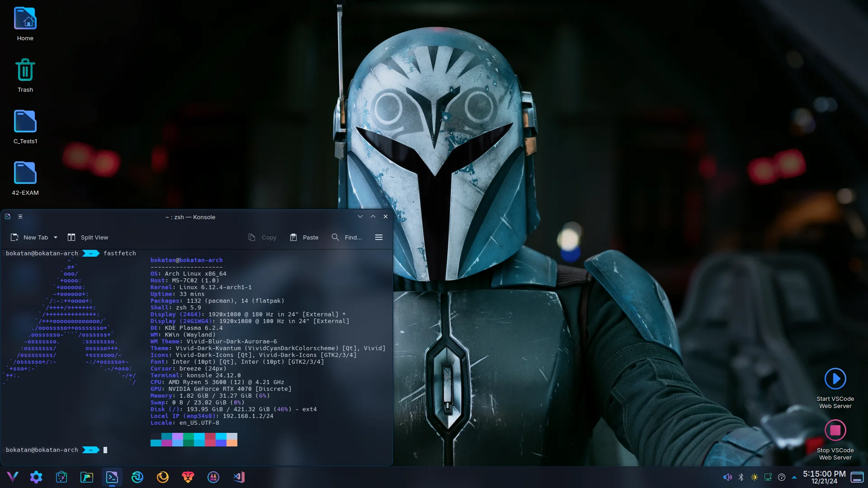868x488 pixels.
Task: Click the 'GPU: NVIDIA GeForce RTX 4070' line
Action: (221, 389)
